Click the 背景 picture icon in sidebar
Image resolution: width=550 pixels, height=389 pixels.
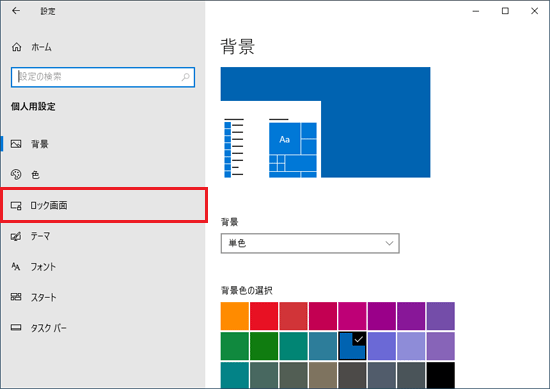pyautogui.click(x=16, y=144)
